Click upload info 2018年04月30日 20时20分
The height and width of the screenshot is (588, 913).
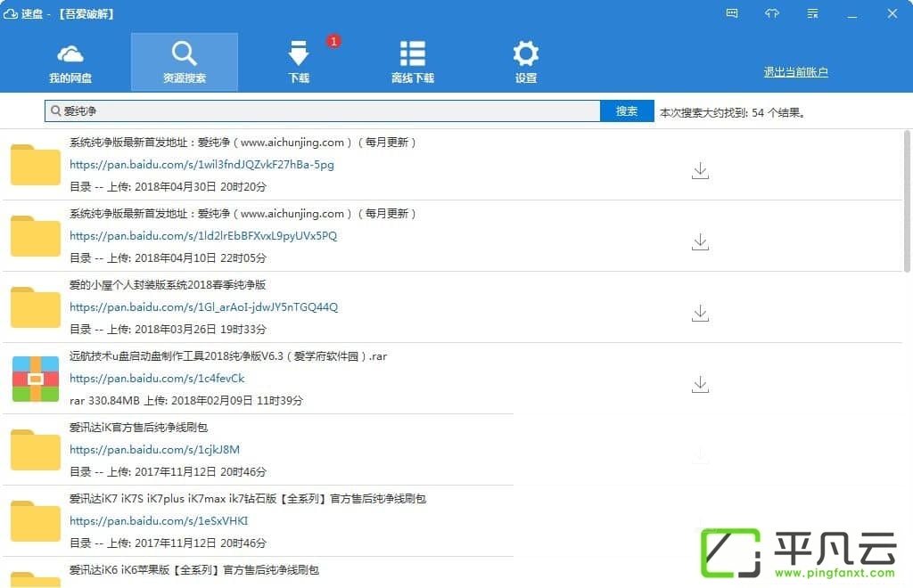pos(168,187)
